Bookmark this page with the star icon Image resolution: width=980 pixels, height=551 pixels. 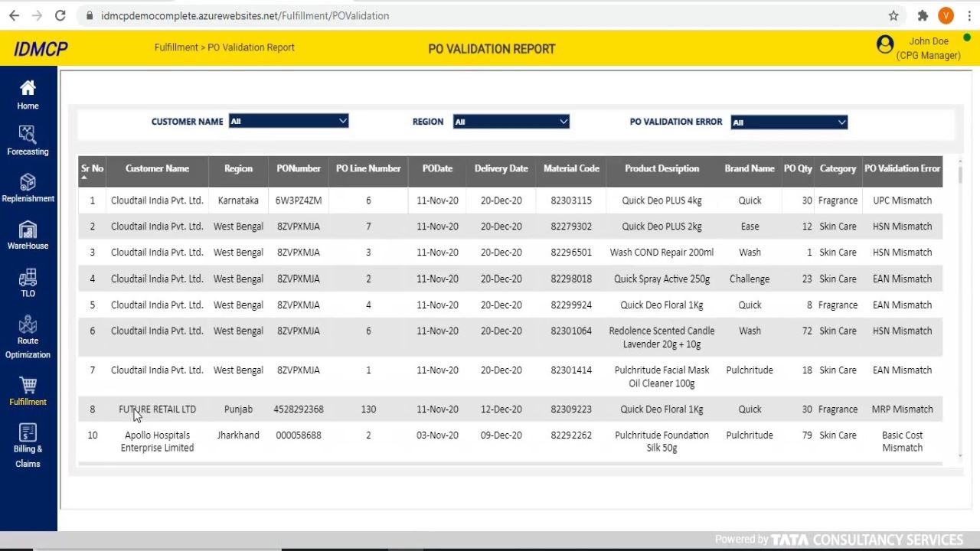tap(893, 15)
